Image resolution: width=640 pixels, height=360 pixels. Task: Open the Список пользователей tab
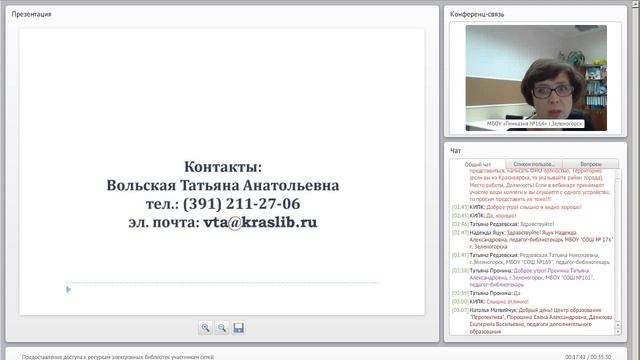pyautogui.click(x=534, y=164)
